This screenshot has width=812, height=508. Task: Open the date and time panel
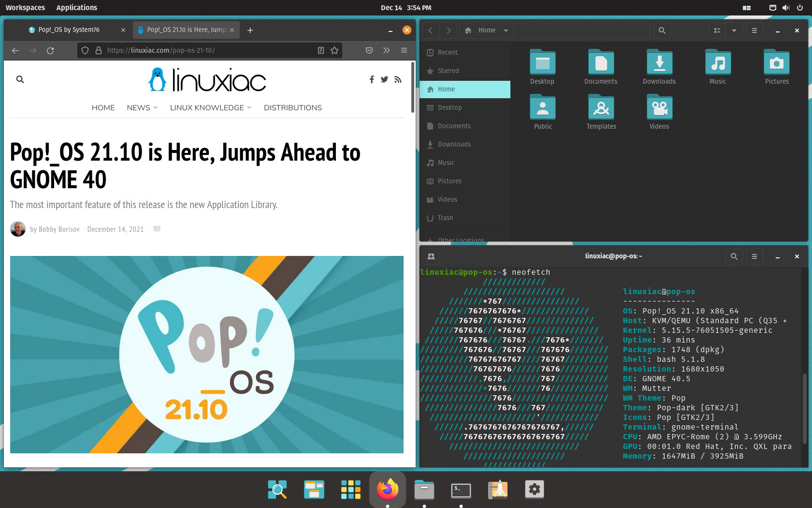406,8
